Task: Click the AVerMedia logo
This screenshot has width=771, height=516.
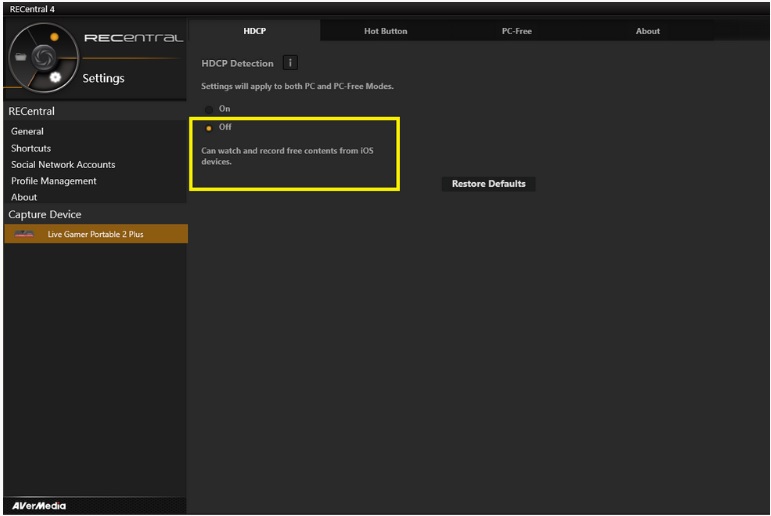Action: 39,506
